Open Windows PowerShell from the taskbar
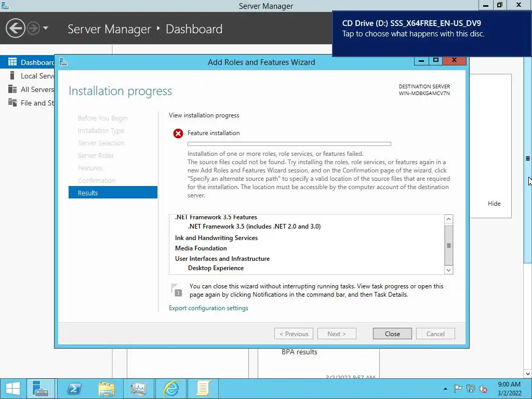This screenshot has height=399, width=532. (74, 389)
